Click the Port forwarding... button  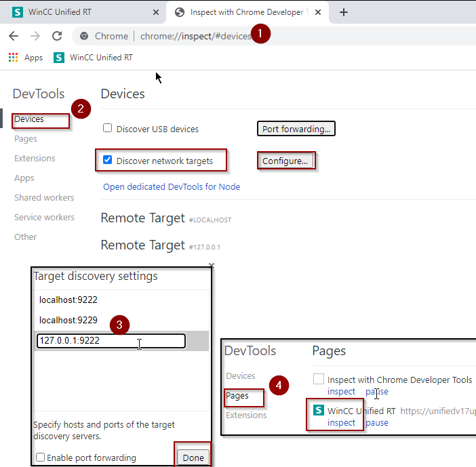(296, 129)
